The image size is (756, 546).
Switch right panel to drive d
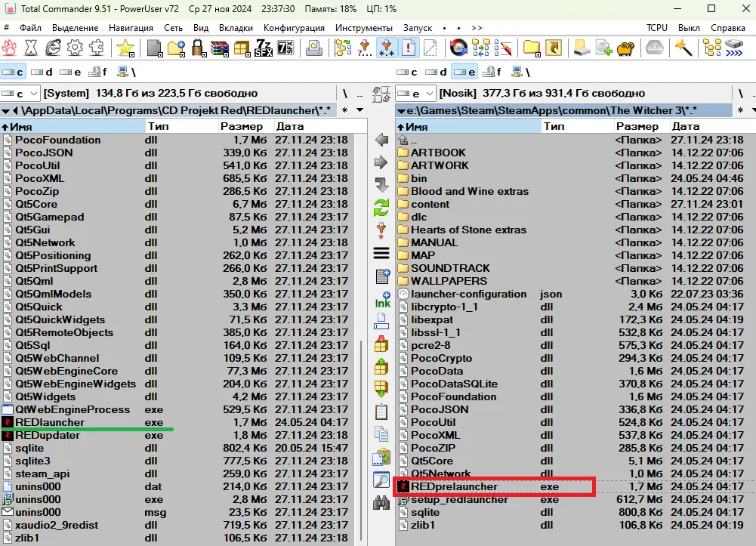click(436, 72)
